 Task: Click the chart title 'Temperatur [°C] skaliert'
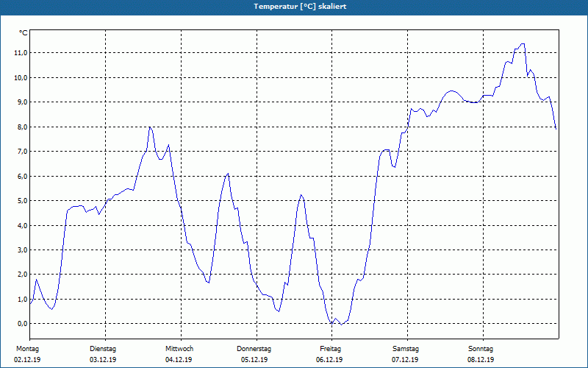300,7
